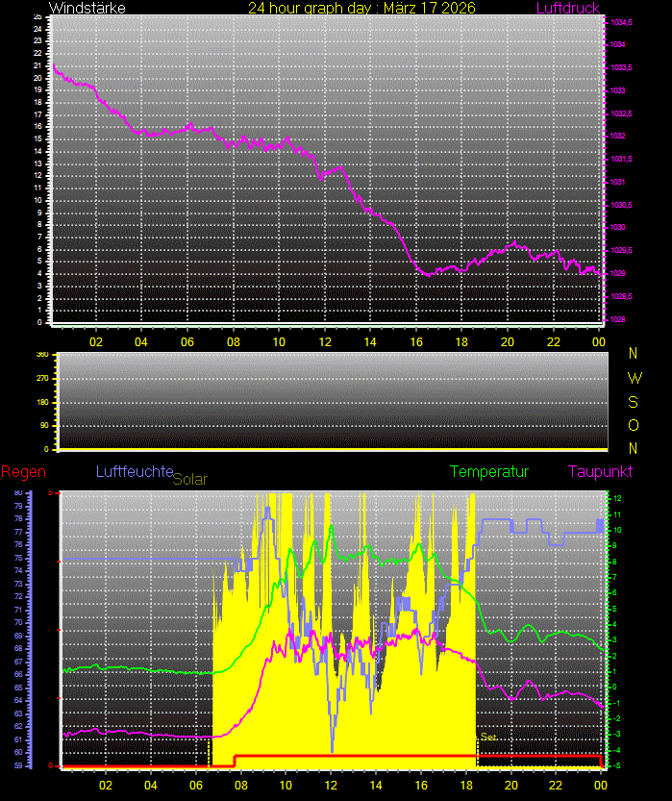Click the 270 degree wind direction tick
The width and height of the screenshot is (672, 801).
[41, 379]
